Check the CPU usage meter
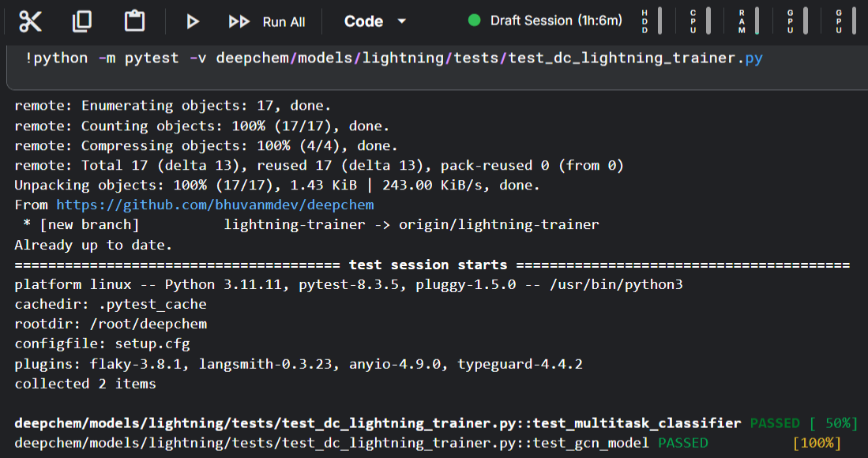This screenshot has width=868, height=458. tap(701, 21)
